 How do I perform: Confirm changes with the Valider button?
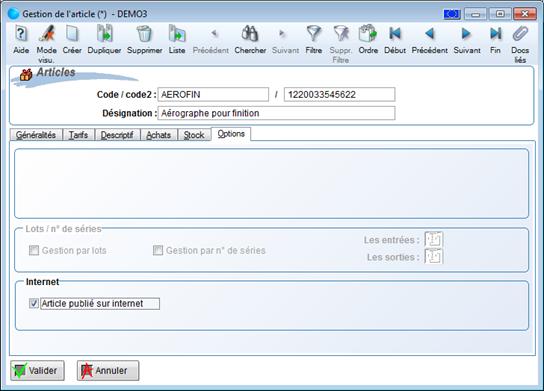tap(37, 371)
